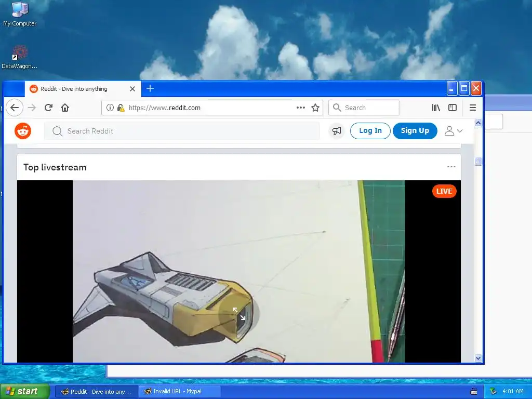This screenshot has width=532, height=399.
Task: Open Reddit advertise megaphone icon
Action: click(x=337, y=130)
